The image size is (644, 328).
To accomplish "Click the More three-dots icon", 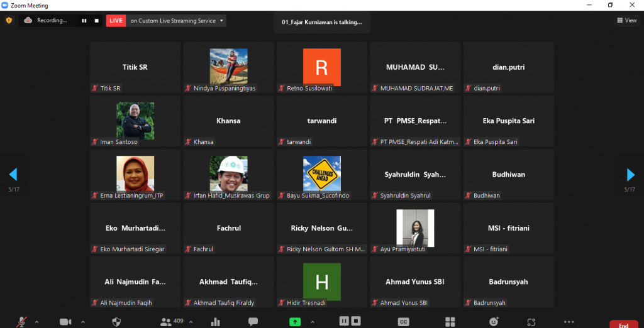I will point(569,322).
